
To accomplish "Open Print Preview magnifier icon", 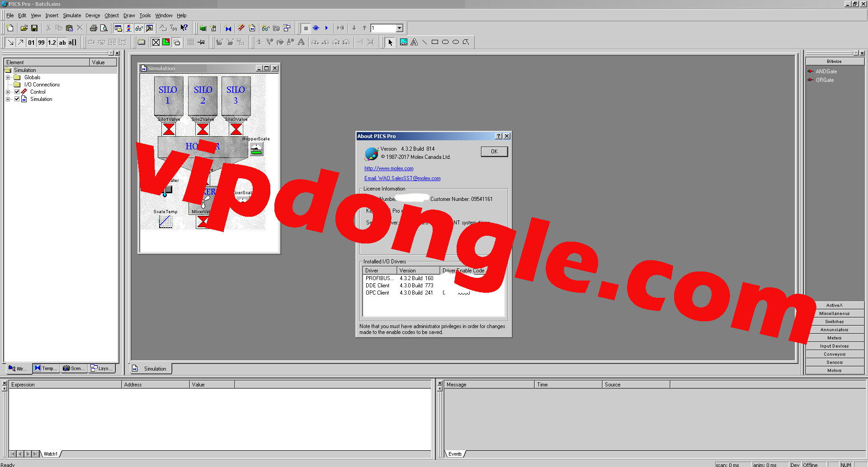I will click(x=104, y=28).
